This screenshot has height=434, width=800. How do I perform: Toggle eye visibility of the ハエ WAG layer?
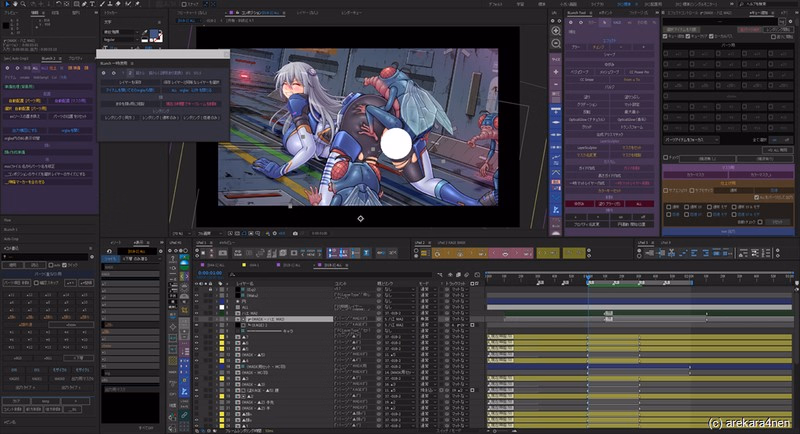(x=194, y=314)
